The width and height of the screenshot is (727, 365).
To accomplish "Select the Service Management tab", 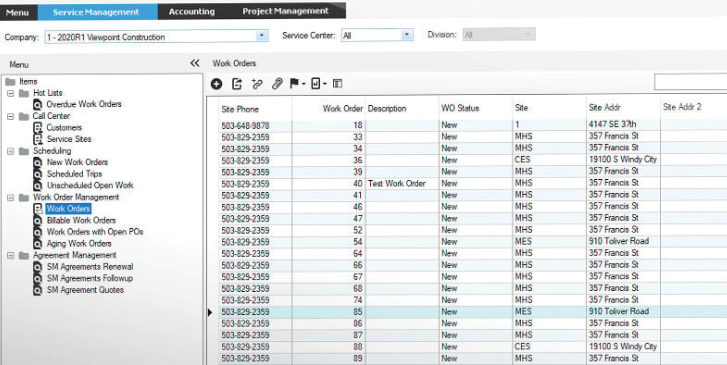I will pyautogui.click(x=96, y=12).
